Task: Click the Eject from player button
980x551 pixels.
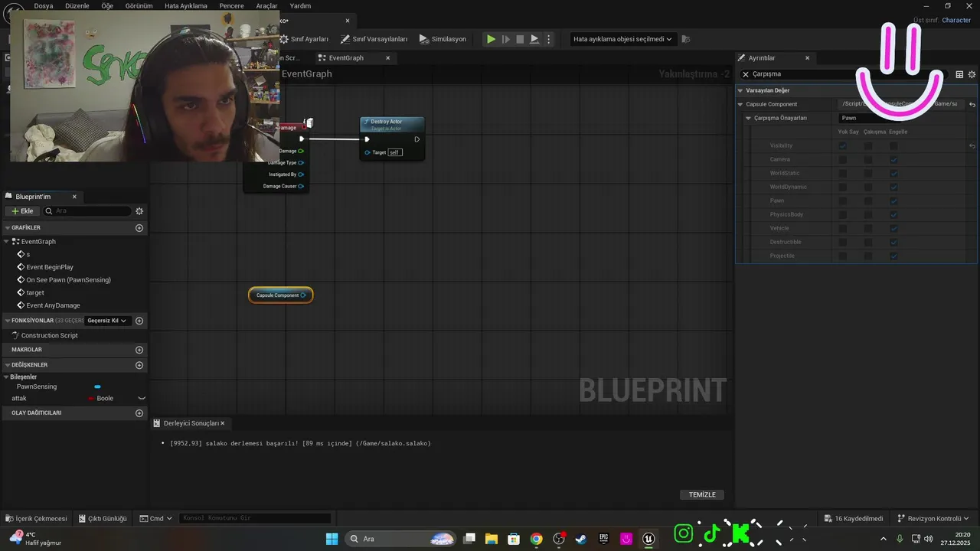Action: coord(534,39)
